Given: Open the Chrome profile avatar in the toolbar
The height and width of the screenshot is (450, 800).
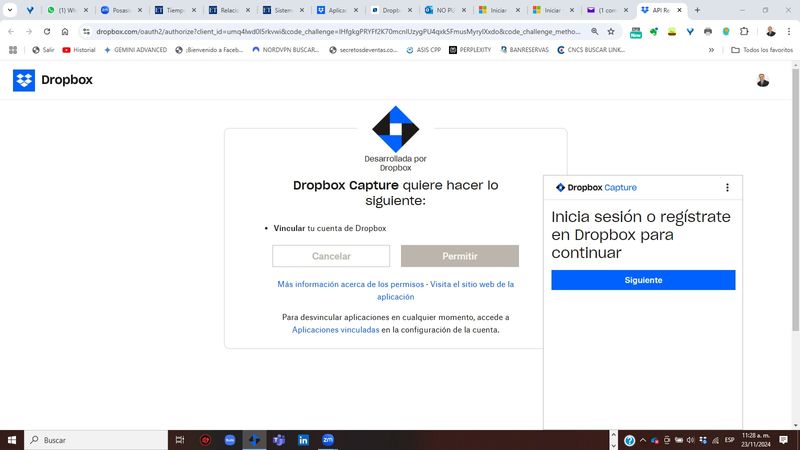Looking at the screenshot, I should coord(770,32).
